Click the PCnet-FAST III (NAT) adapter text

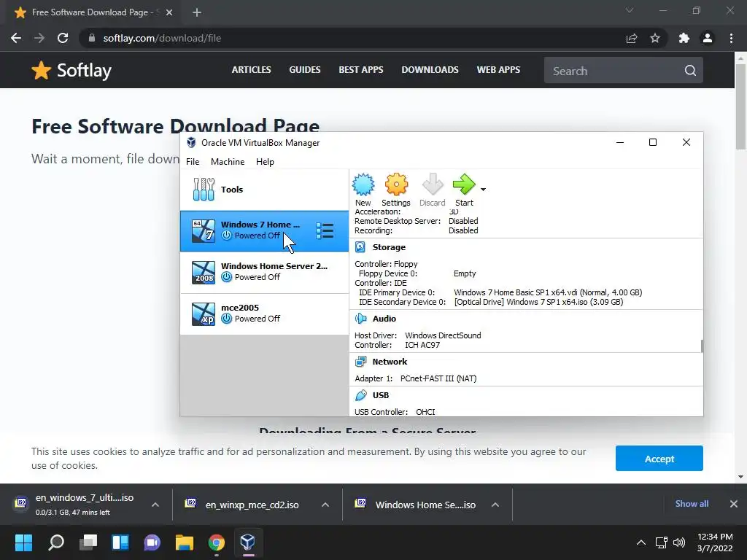pos(438,378)
